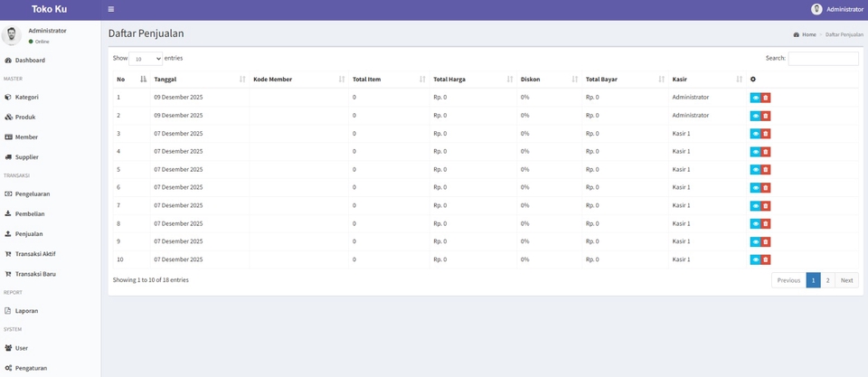Delete sale entry number 10

point(766,259)
